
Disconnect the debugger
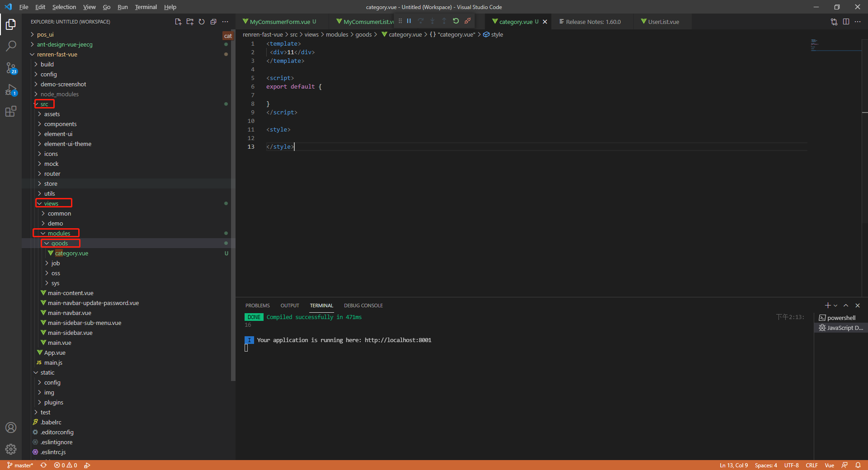tap(467, 21)
